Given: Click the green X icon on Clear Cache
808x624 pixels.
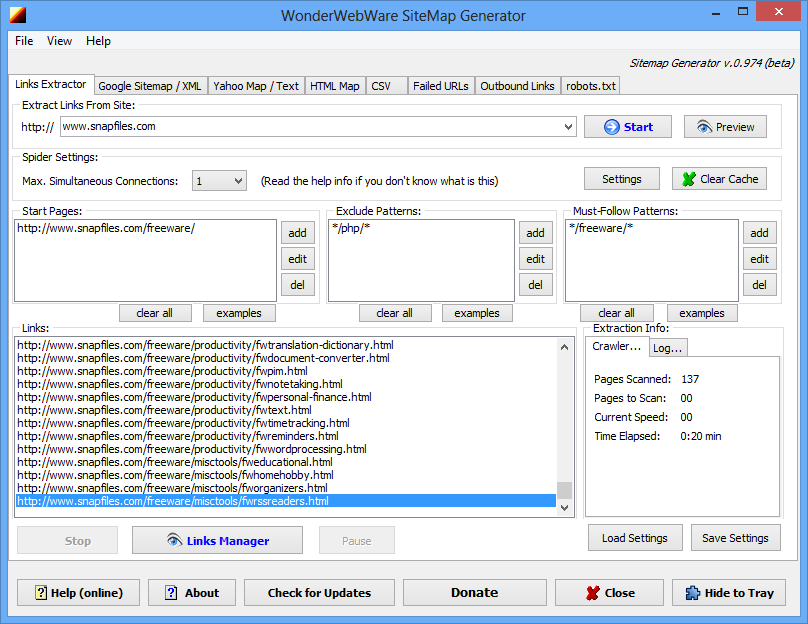Looking at the screenshot, I should click(x=688, y=179).
